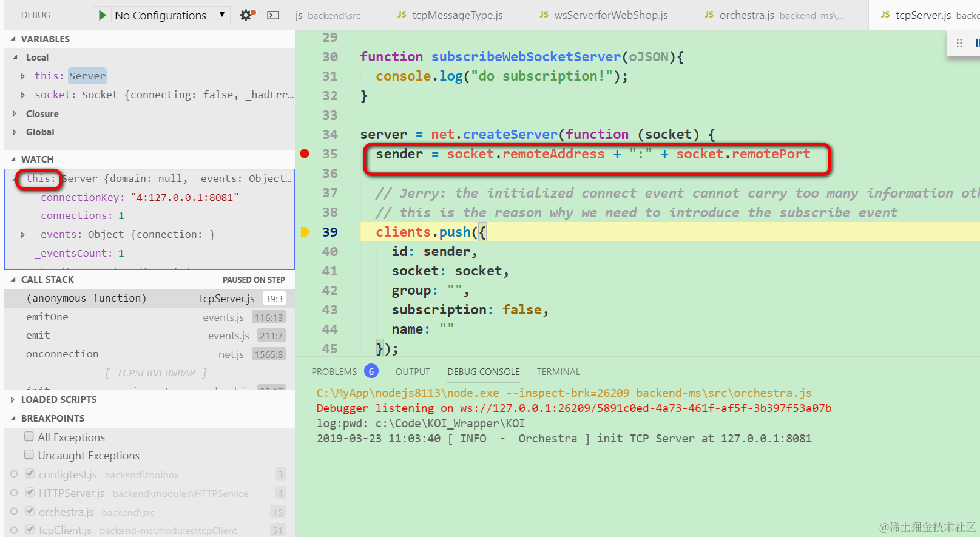Click the Debugger listening websocket URL
This screenshot has height=537, width=980.
646,408
